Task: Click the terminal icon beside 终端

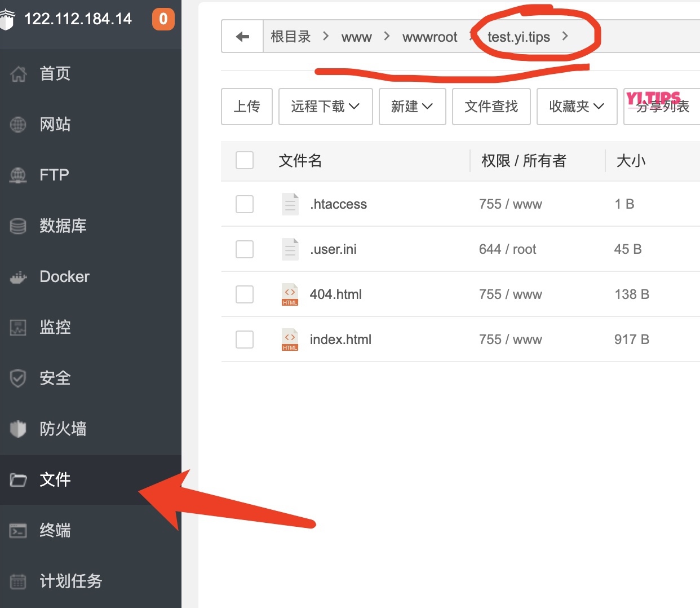Action: point(18,531)
